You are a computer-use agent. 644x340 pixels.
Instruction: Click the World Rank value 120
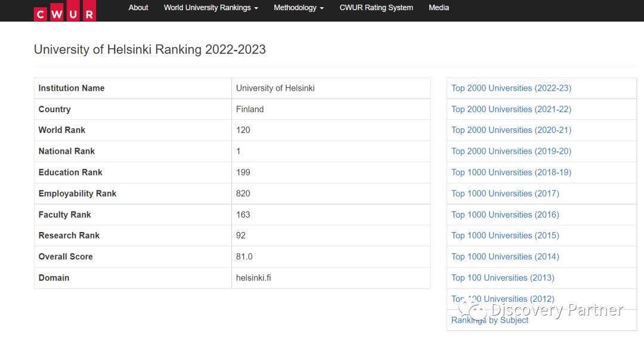pyautogui.click(x=243, y=130)
